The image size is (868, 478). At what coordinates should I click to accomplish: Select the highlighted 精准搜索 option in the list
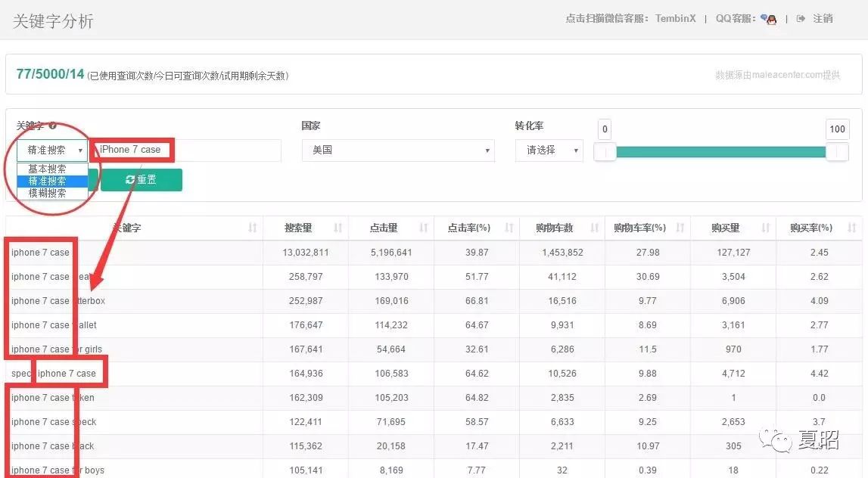[x=52, y=181]
